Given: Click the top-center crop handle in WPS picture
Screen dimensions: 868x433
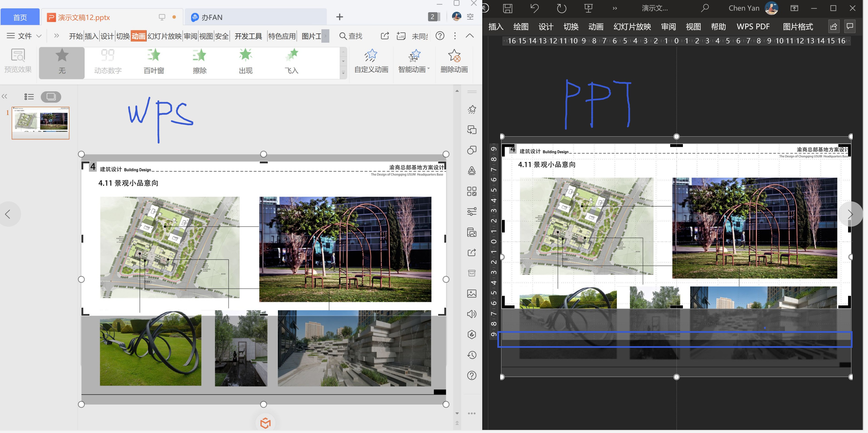Looking at the screenshot, I should pos(263,162).
